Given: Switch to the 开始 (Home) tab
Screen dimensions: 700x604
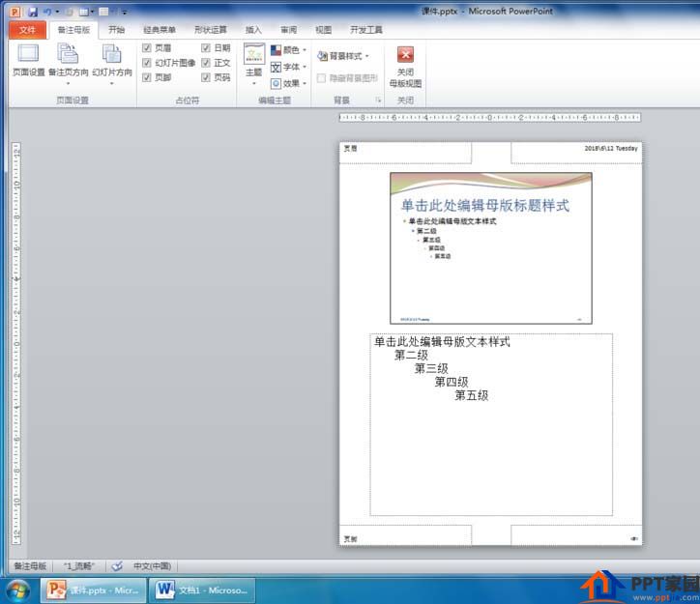Looking at the screenshot, I should click(x=117, y=30).
